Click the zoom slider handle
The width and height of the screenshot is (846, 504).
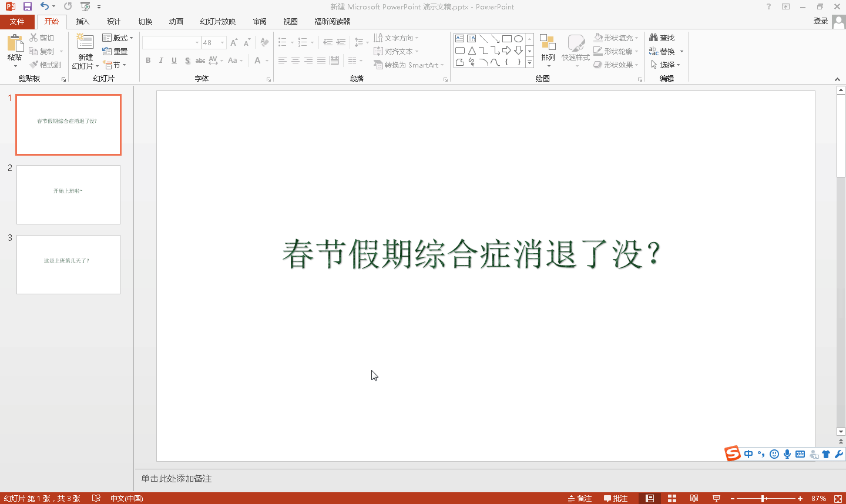click(x=763, y=498)
